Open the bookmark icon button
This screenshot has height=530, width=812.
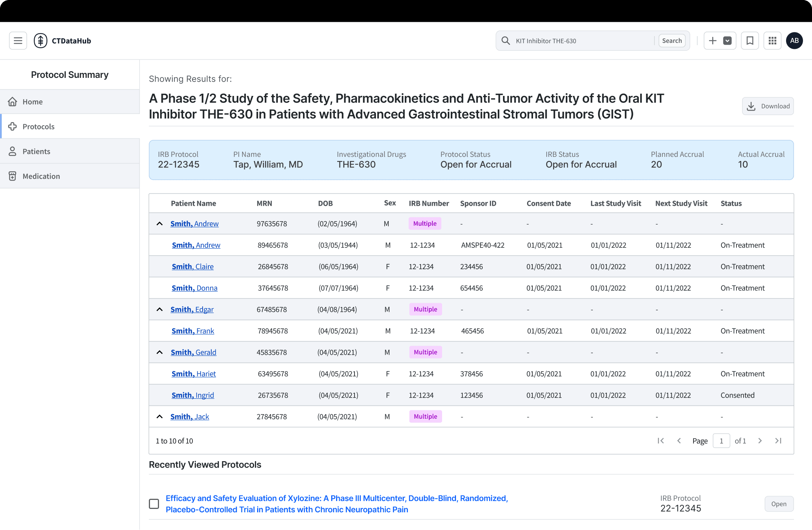[750, 41]
